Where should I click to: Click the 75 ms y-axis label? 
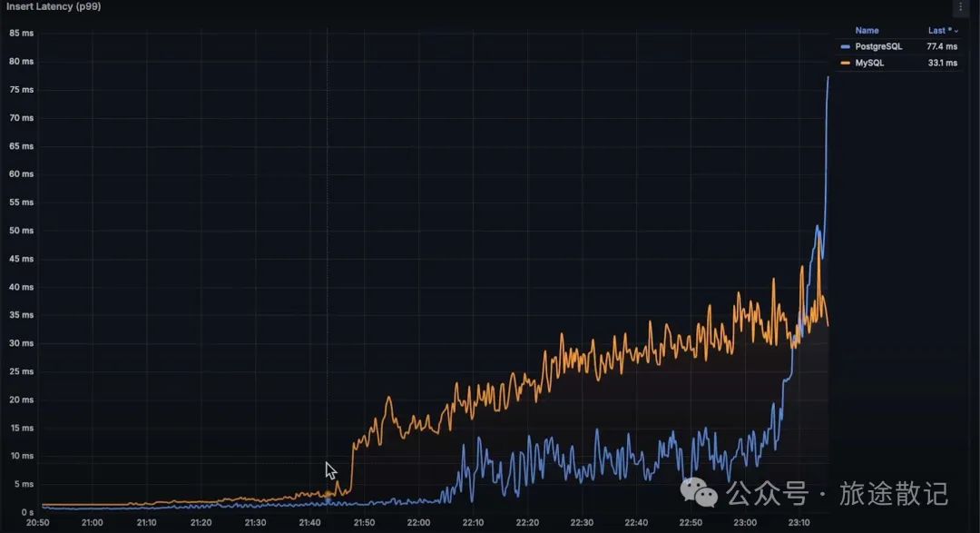tap(21, 90)
